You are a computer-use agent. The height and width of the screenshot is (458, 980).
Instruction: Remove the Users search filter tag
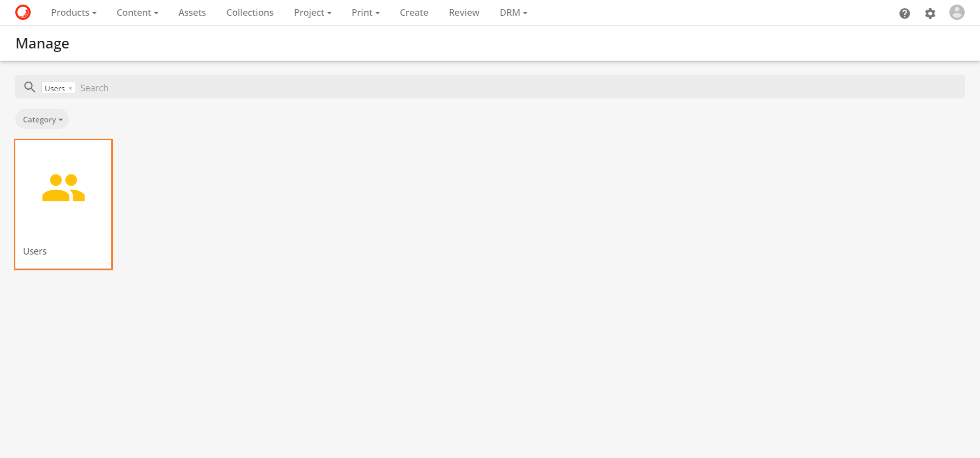[x=70, y=88]
